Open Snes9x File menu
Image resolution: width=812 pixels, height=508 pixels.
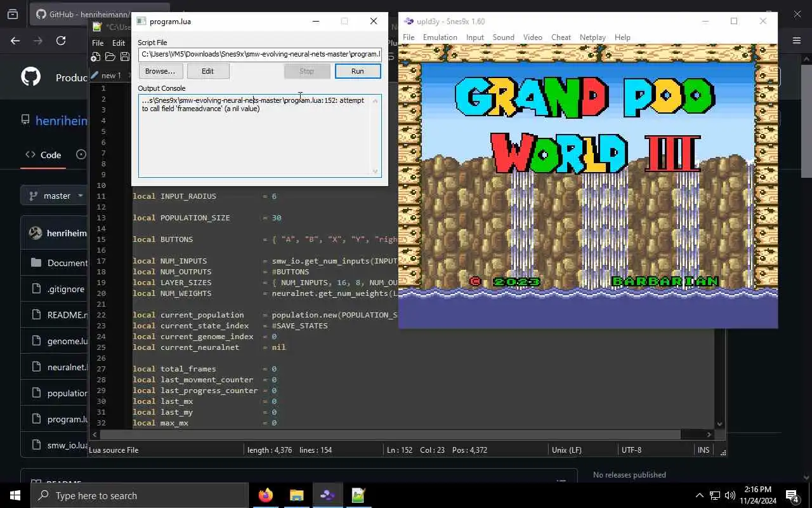(x=409, y=37)
